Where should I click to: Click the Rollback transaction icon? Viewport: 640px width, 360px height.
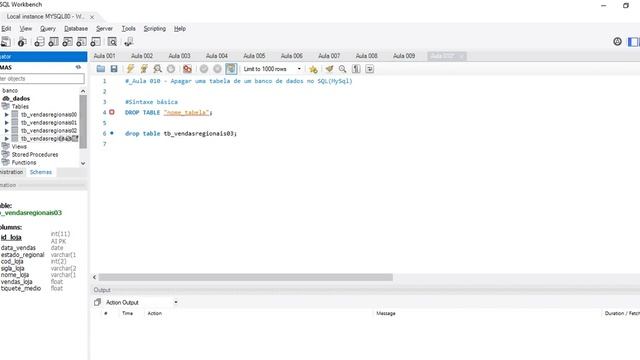pyautogui.click(x=217, y=69)
